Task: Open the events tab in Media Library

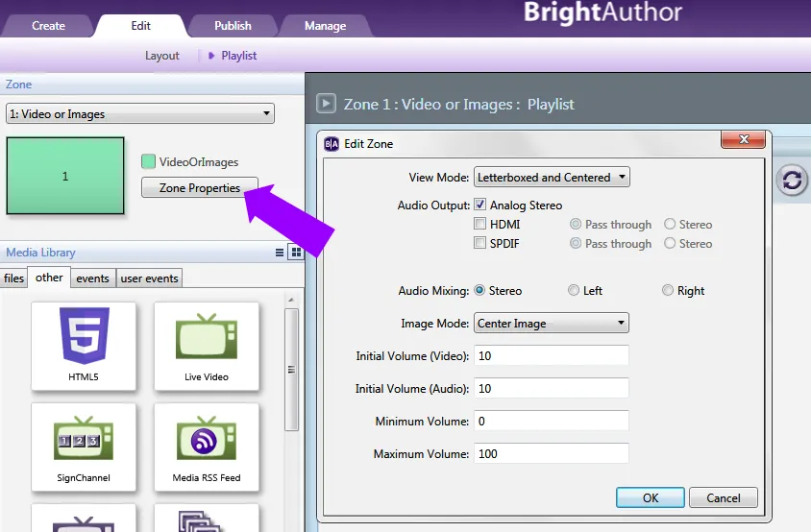Action: [x=92, y=278]
